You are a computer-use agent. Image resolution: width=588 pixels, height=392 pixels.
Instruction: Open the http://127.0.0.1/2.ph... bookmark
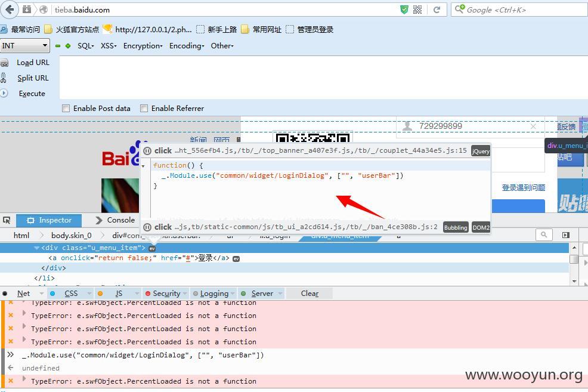147,30
